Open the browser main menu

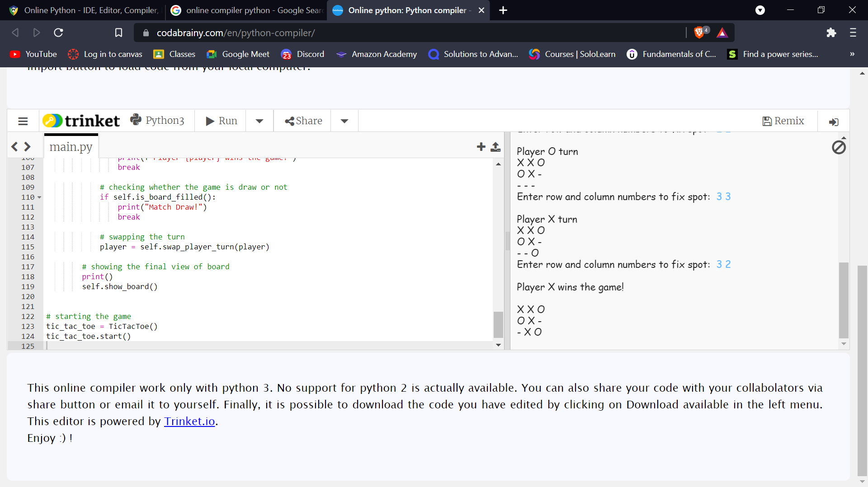(853, 33)
